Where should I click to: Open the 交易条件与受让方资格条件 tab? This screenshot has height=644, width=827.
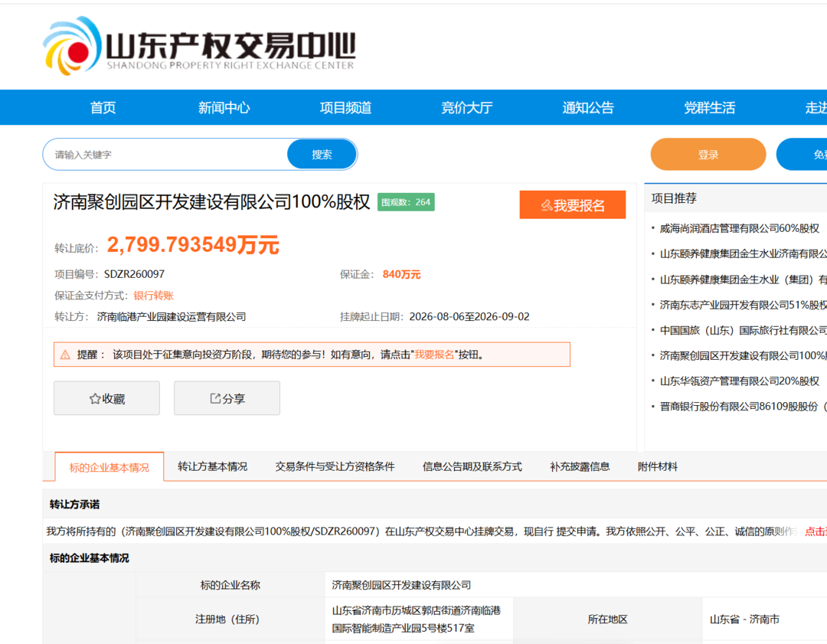pos(335,467)
